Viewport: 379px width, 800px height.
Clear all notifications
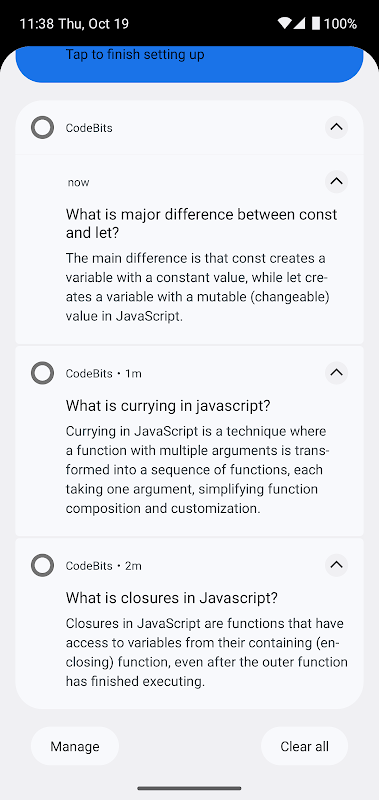[305, 746]
